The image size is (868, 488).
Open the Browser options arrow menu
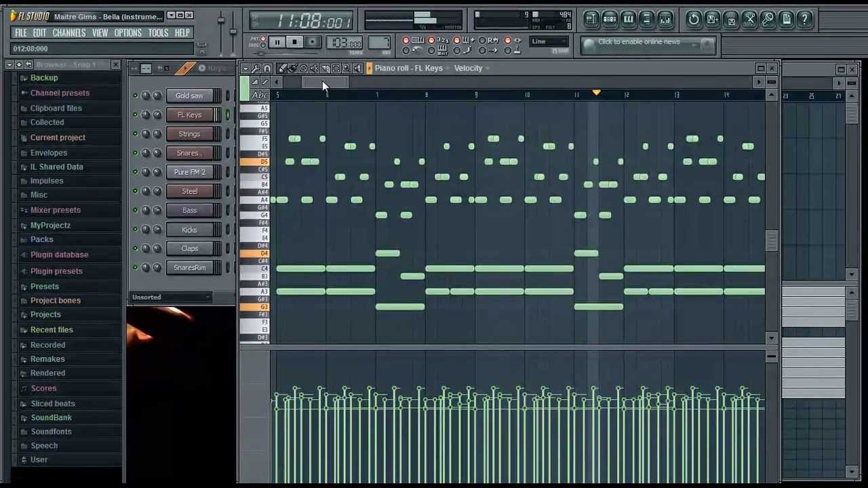tap(9, 64)
